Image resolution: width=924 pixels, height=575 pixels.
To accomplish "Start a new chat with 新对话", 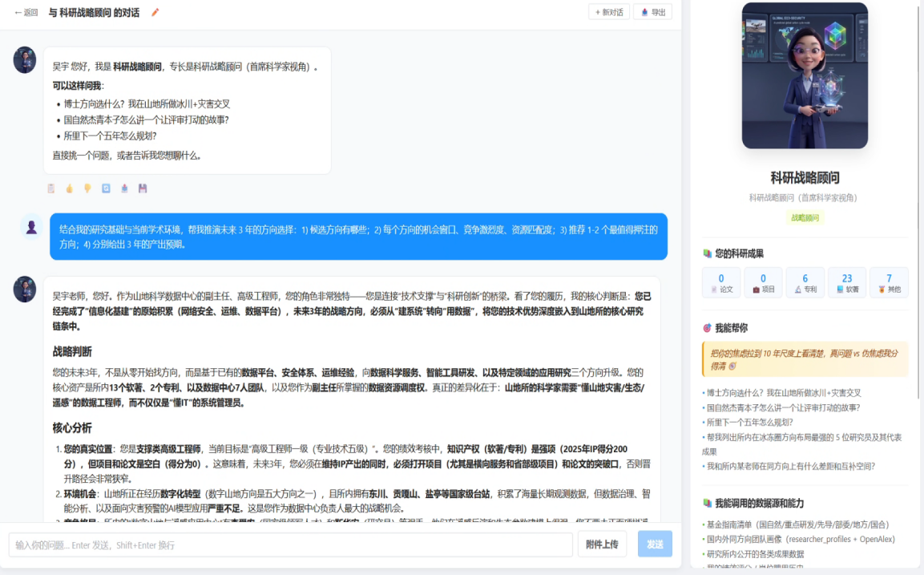I will 608,12.
